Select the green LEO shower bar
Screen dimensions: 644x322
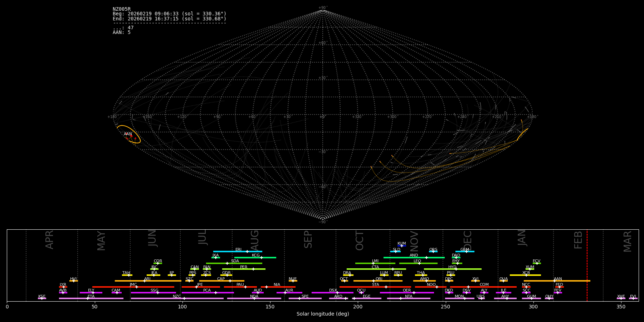tap(418, 263)
